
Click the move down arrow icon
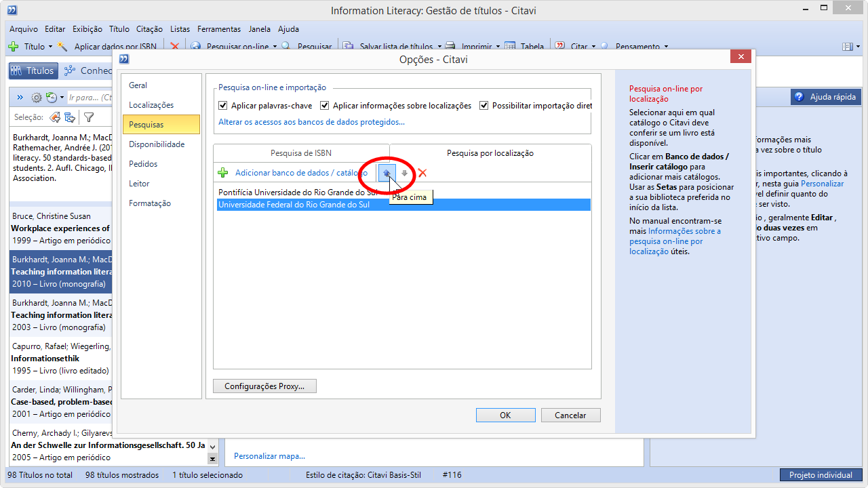click(405, 173)
